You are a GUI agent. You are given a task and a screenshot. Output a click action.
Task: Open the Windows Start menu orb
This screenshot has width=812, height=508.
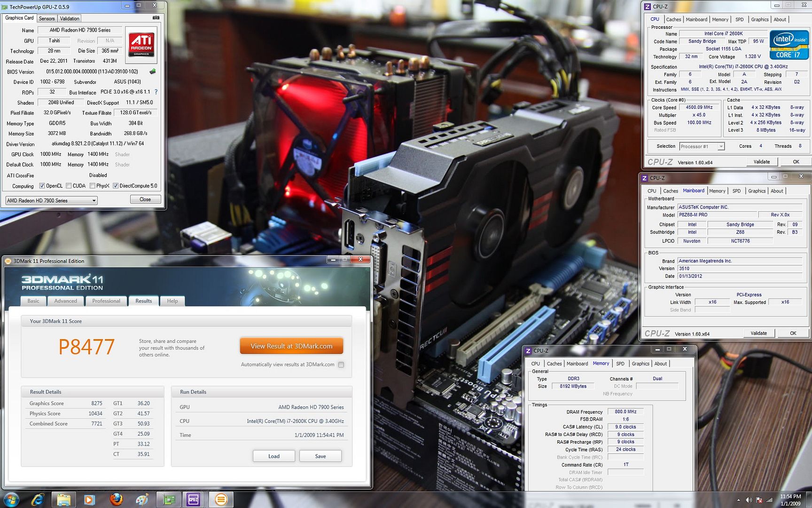[10, 500]
